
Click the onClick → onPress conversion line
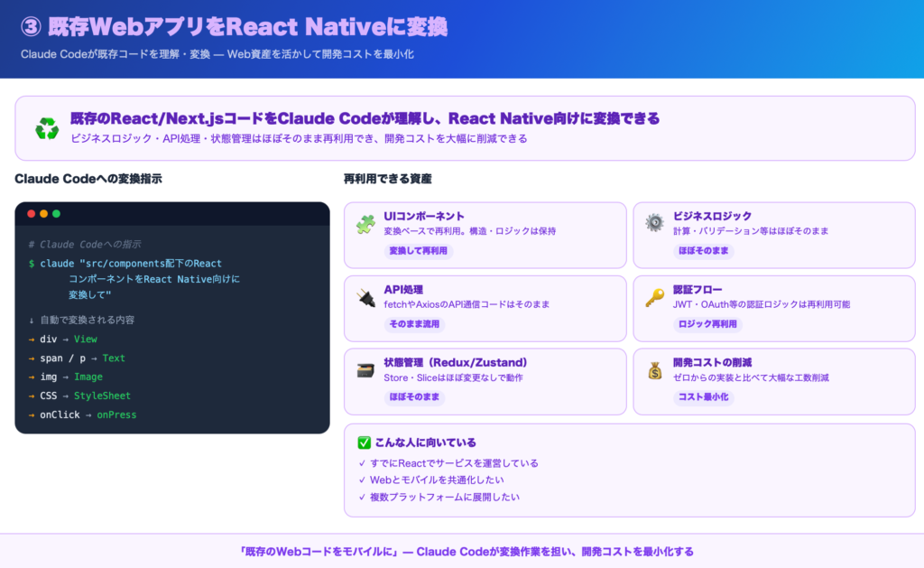82,414
